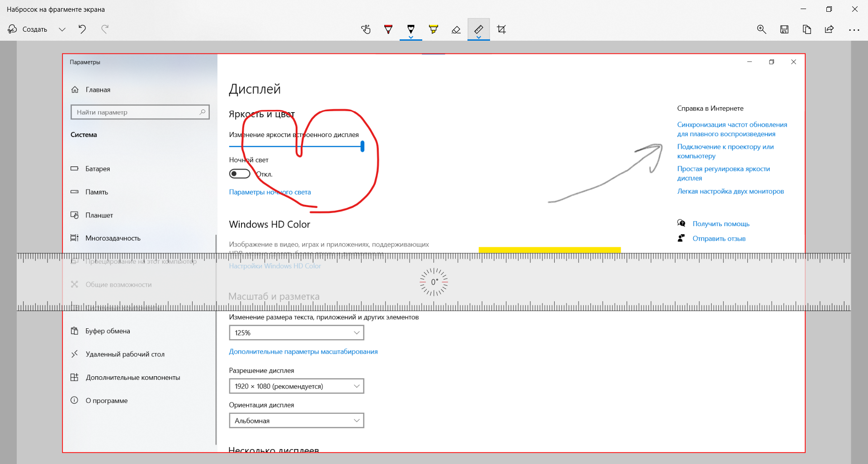Select the eraser tool
This screenshot has width=868, height=464.
pyautogui.click(x=456, y=29)
